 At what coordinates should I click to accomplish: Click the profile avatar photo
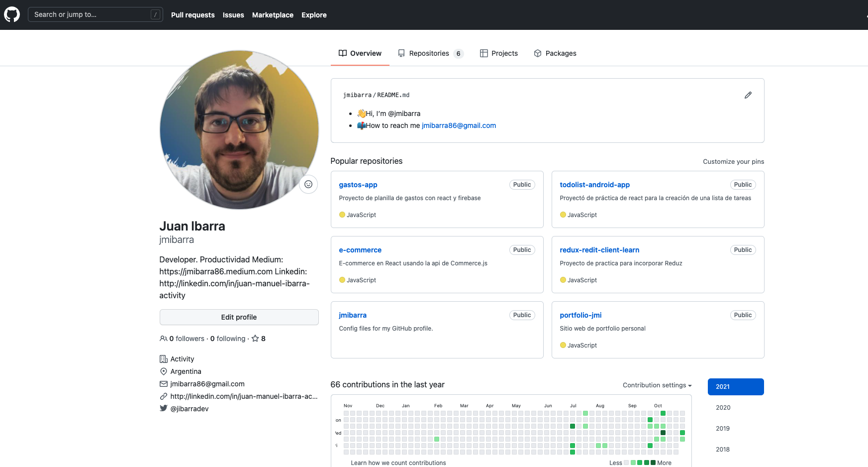coord(239,129)
